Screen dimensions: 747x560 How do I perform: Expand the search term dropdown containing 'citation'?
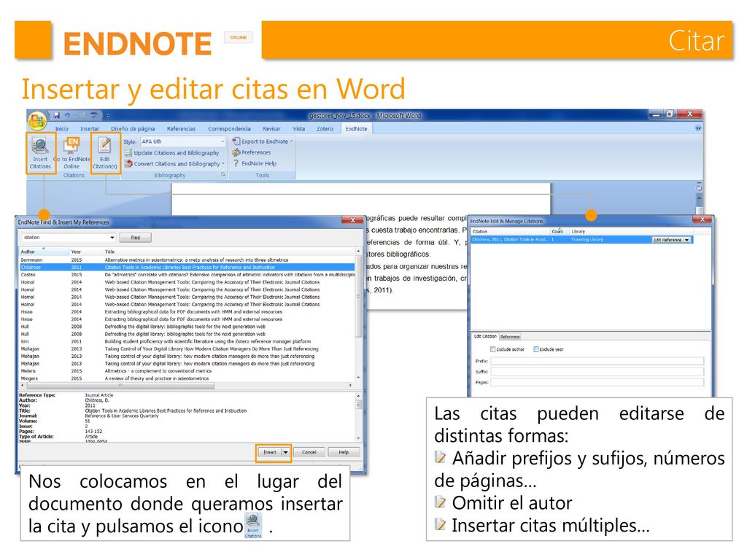click(x=112, y=237)
